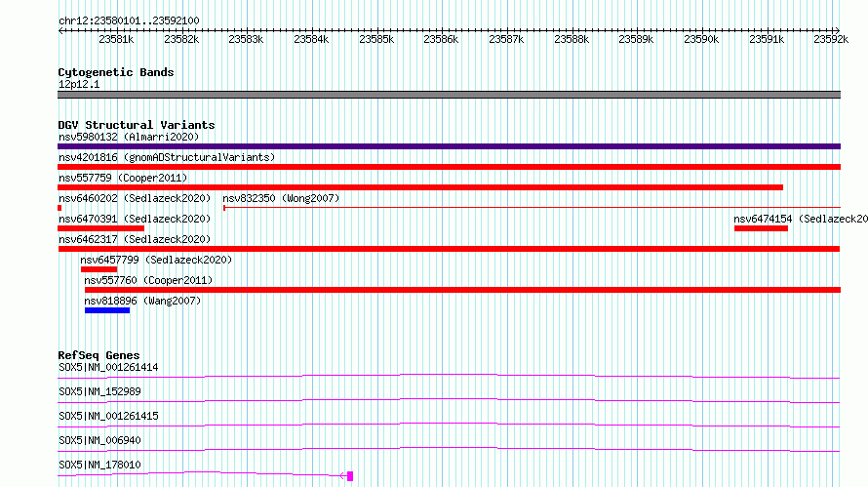Open variant nsv832350 (Wong2007) label
Image resolution: width=868 pixels, height=487 pixels.
pyautogui.click(x=281, y=198)
